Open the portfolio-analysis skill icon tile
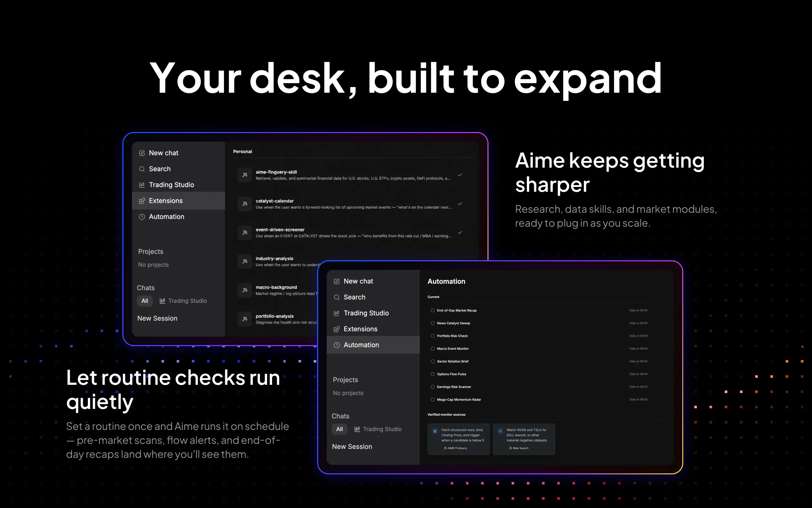812x508 pixels. click(x=245, y=319)
